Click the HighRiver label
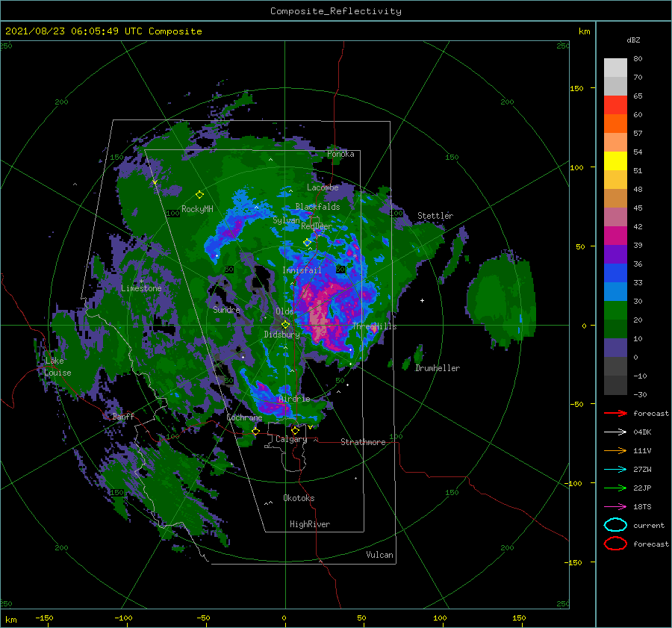Screen dimensions: 672x628 310,524
